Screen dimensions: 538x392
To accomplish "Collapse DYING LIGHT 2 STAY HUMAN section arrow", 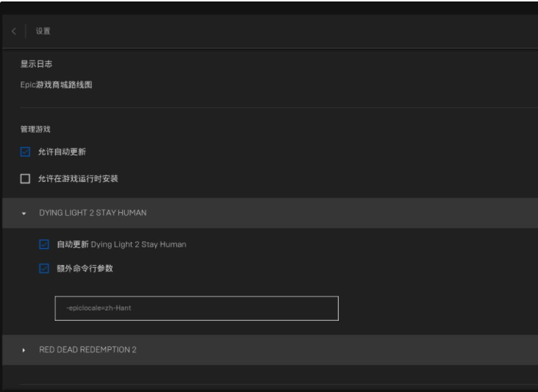I will 24,214.
